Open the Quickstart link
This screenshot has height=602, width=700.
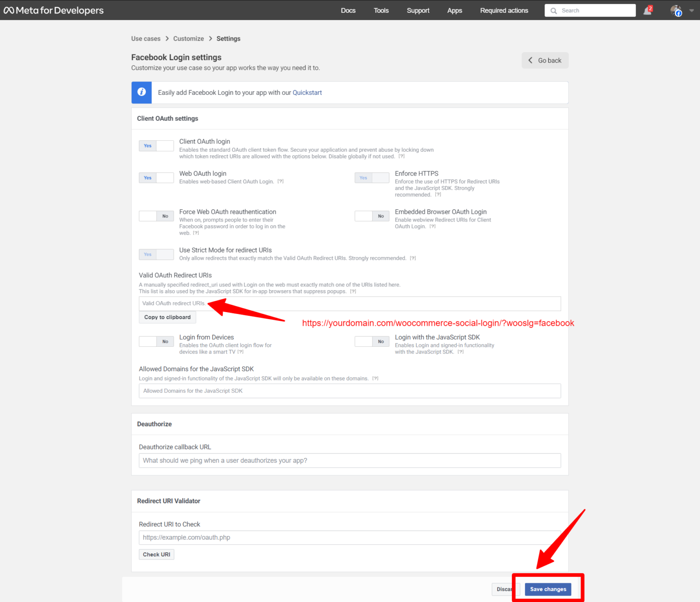tap(307, 92)
